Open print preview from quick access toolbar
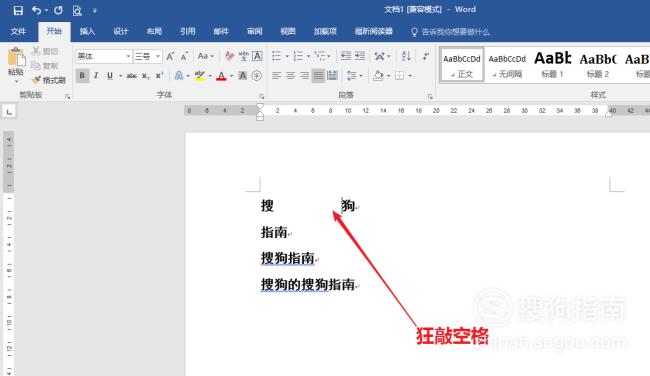650x376 pixels. click(77, 10)
